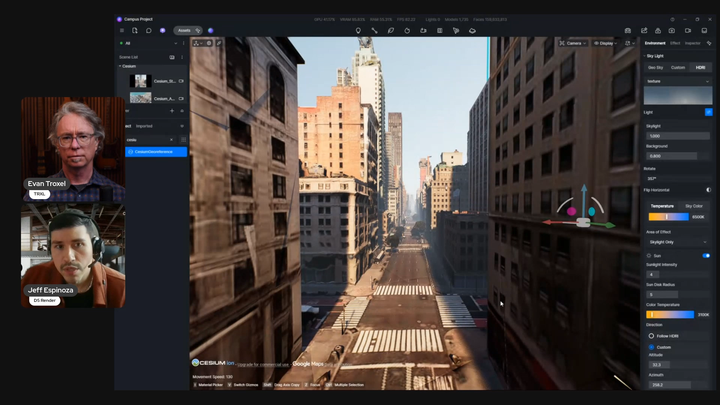Click the grid view icon beside search
Image resolution: width=720 pixels, height=405 pixels.
[x=183, y=140]
